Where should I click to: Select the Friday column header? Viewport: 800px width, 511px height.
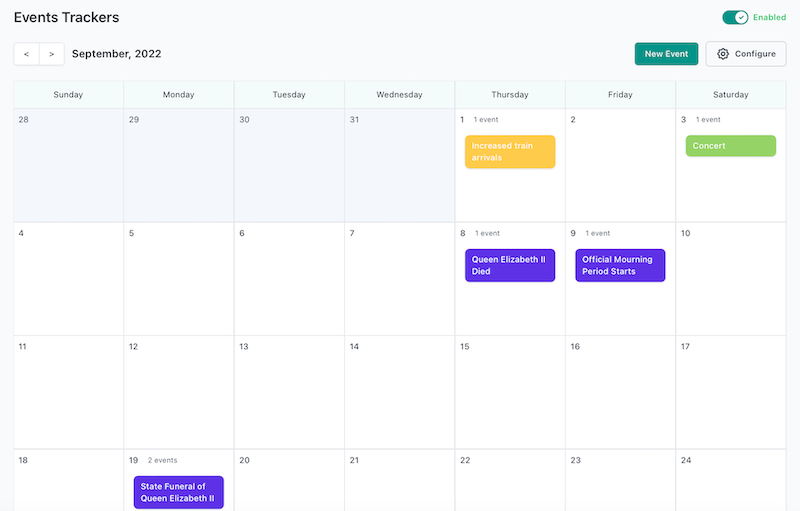tap(620, 94)
